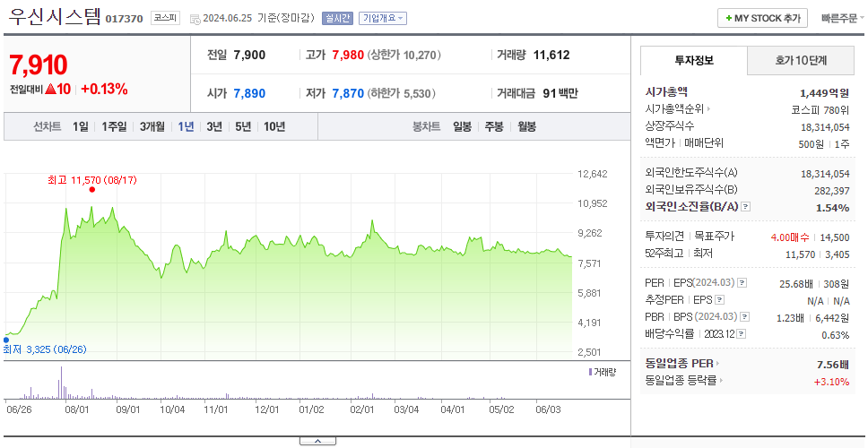This screenshot has height=448, width=868.
Task: Select 10년 line chart period
Action: [274, 126]
